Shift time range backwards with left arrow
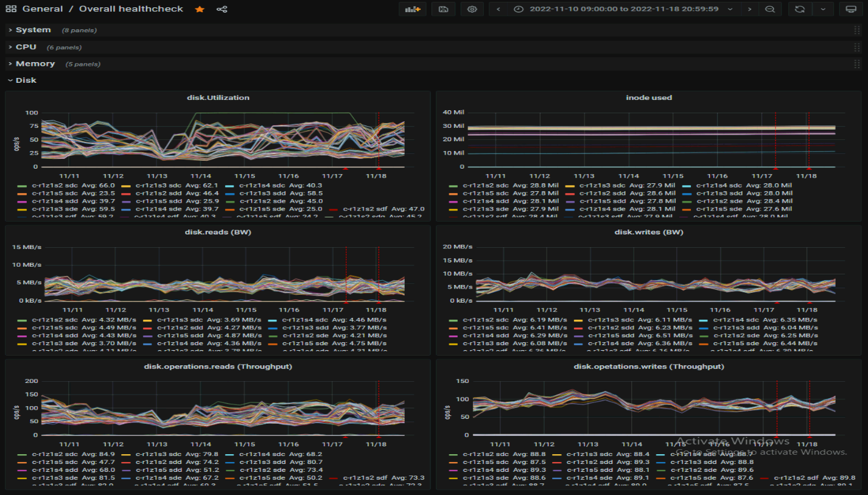The width and height of the screenshot is (868, 495). point(499,9)
